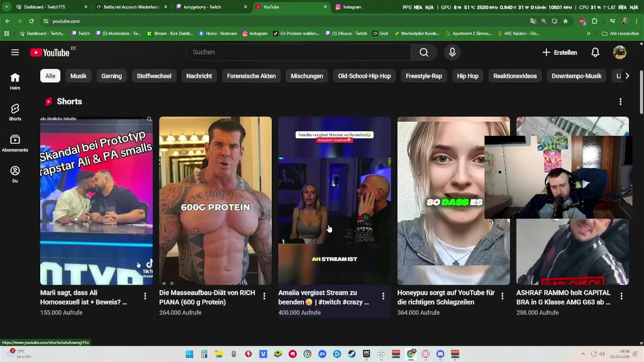The width and height of the screenshot is (644, 362).
Task: Open the Discord icon in the taskbar
Action: point(441,354)
